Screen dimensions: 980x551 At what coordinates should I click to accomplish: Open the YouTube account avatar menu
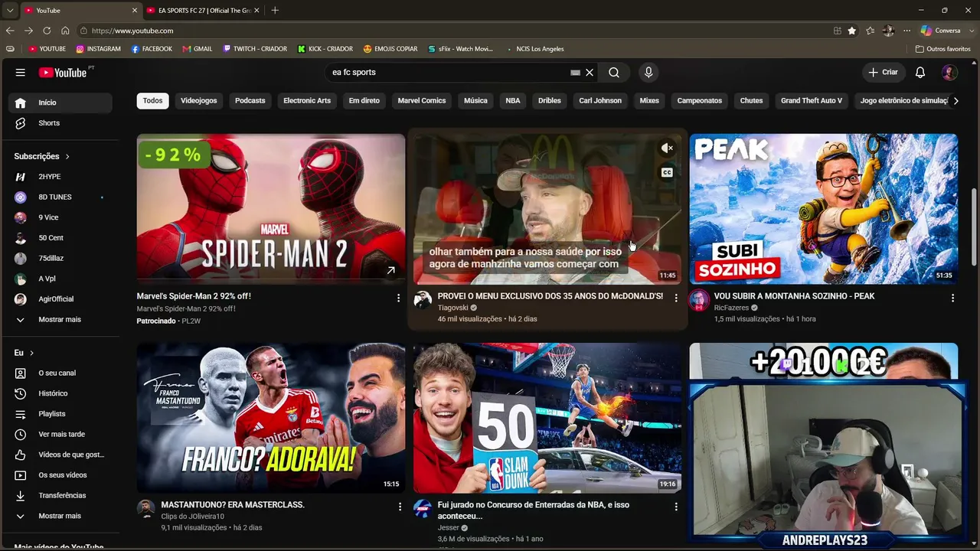coord(949,73)
